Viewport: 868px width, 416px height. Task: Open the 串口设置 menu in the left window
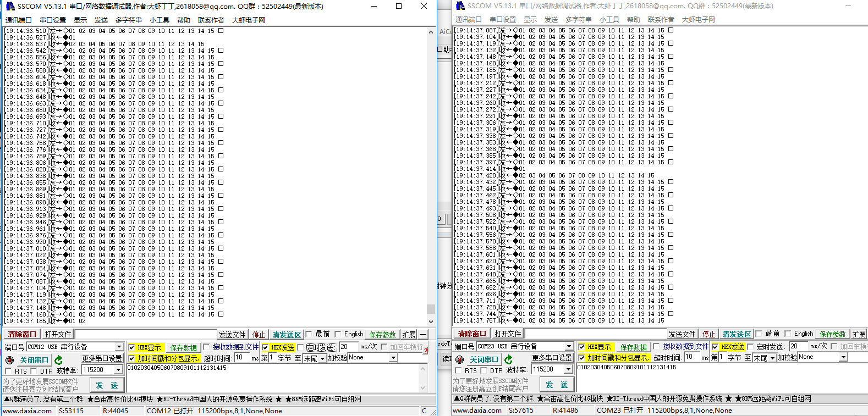pyautogui.click(x=53, y=20)
